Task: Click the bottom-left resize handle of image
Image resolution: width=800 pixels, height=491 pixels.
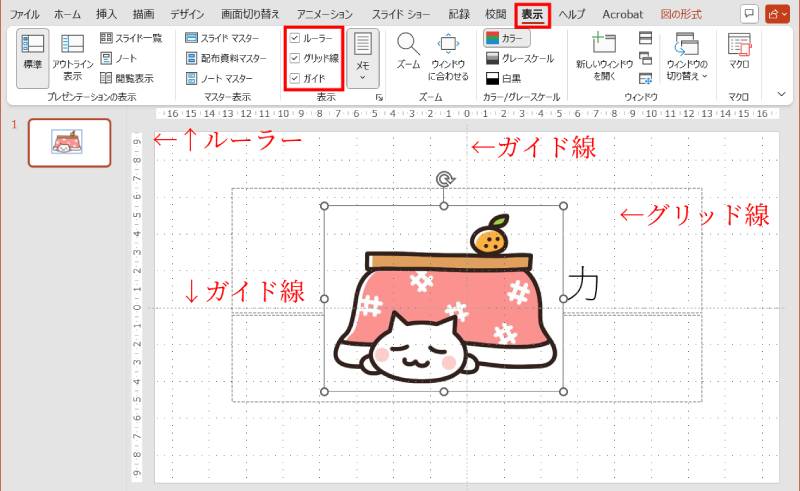Action: [x=324, y=392]
